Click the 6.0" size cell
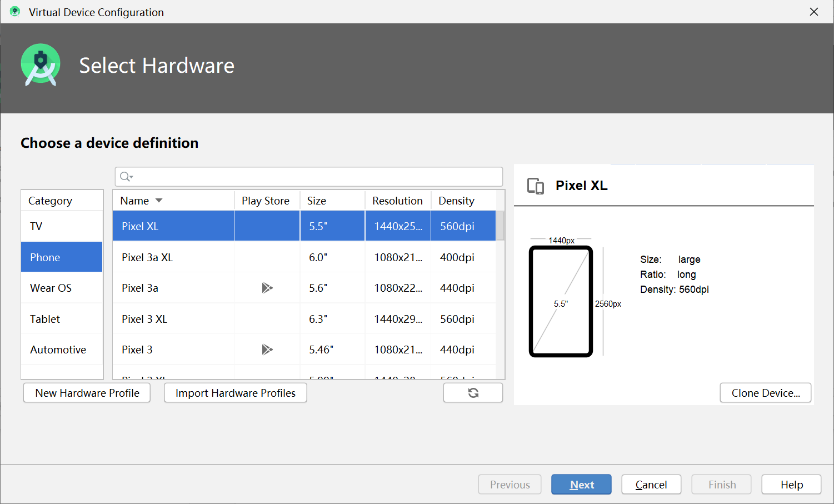The image size is (834, 504). click(332, 257)
